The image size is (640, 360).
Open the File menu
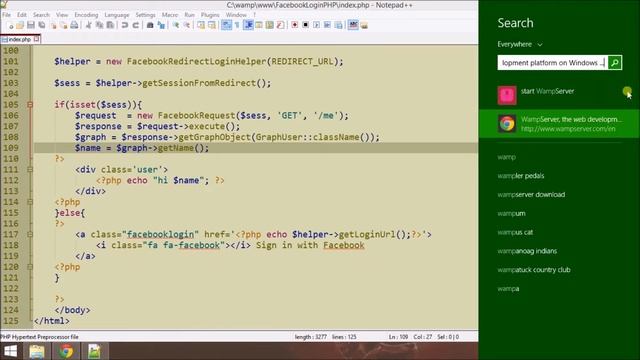(7, 15)
